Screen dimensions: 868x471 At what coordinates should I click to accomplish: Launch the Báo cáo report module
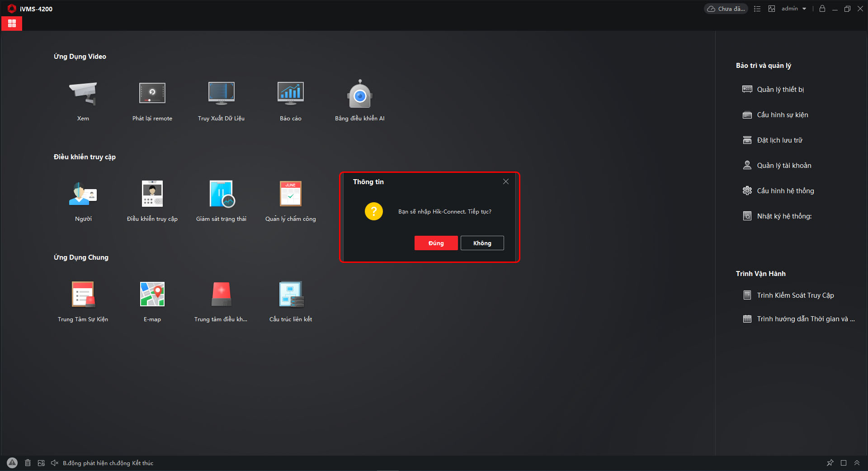coord(290,94)
